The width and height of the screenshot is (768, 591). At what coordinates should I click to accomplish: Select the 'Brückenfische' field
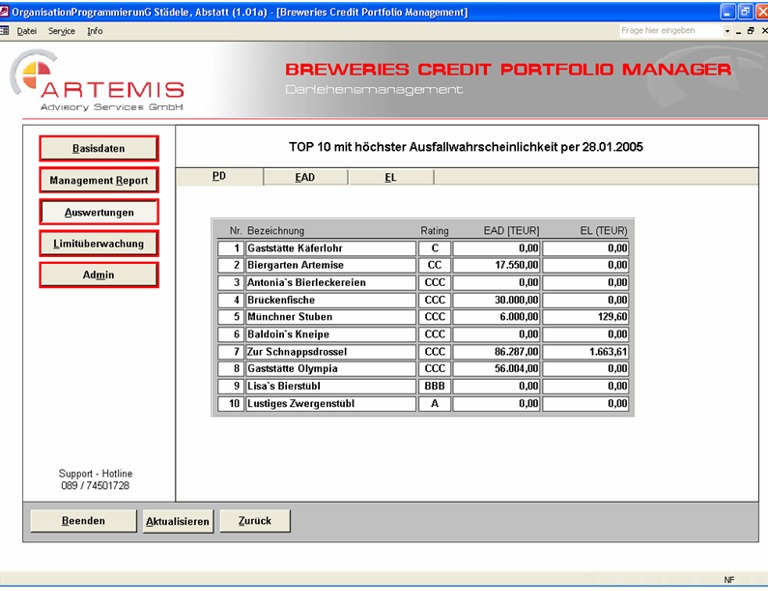click(x=331, y=300)
